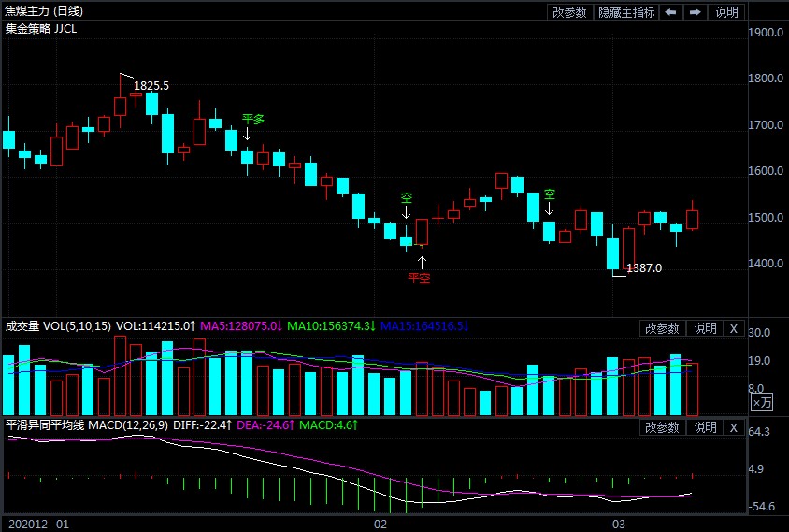Select the 1825.5 high price label
This screenshot has height=532, width=789.
pyautogui.click(x=151, y=86)
